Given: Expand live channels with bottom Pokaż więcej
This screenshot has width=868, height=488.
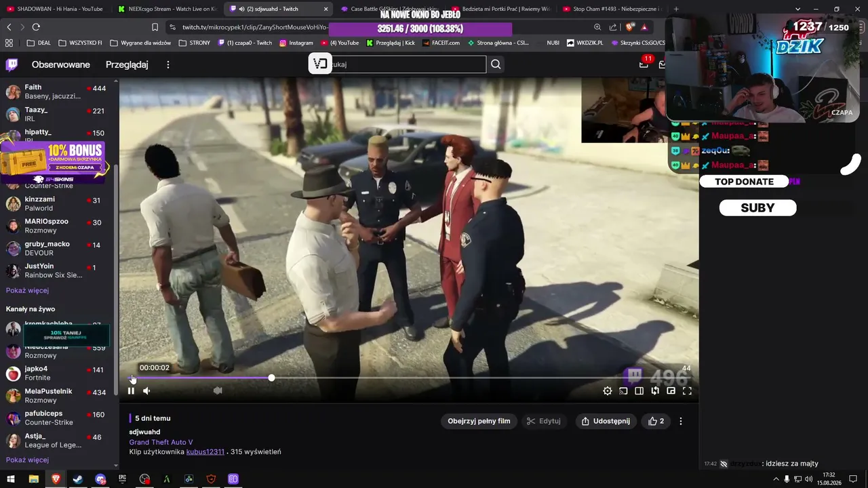Looking at the screenshot, I should 27,460.
